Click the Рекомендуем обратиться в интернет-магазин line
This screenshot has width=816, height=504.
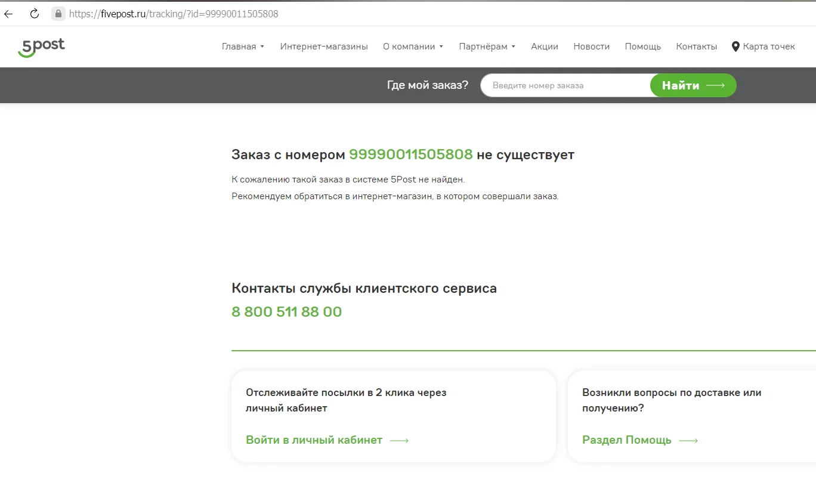click(395, 196)
